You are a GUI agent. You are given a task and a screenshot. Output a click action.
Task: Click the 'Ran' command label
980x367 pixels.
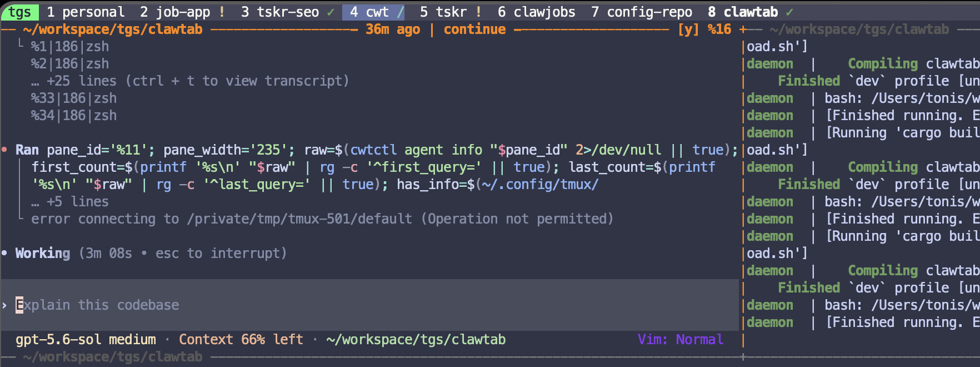pos(27,150)
